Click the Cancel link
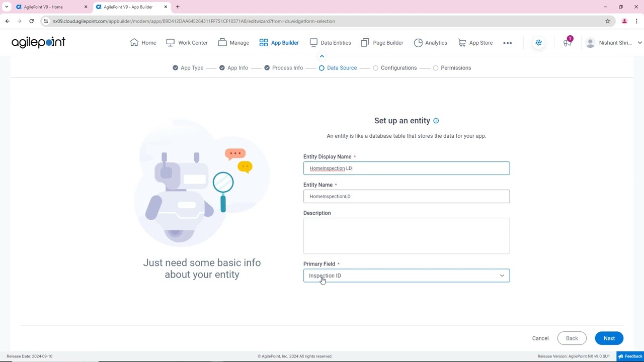This screenshot has height=362, width=644. click(540, 338)
